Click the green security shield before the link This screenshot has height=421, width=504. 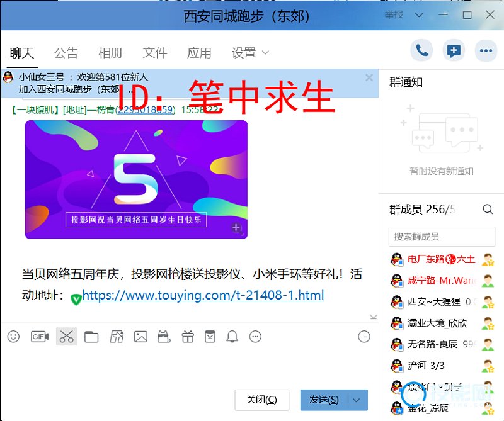tap(76, 300)
